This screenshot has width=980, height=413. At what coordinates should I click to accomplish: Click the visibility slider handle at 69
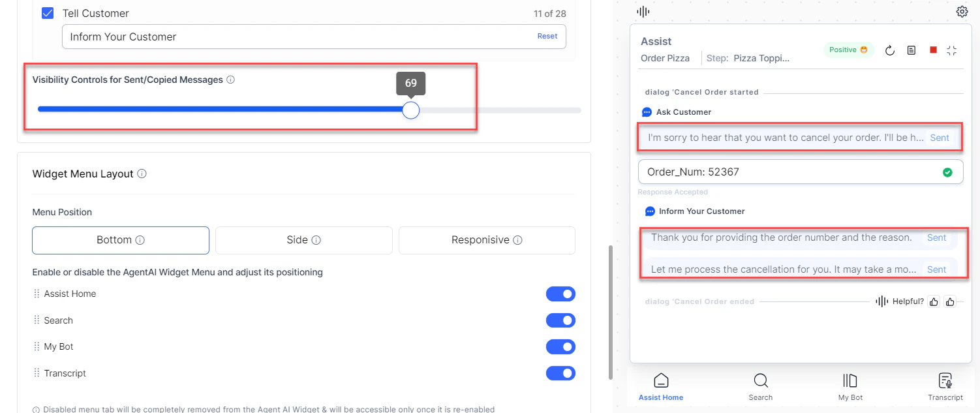pyautogui.click(x=410, y=110)
